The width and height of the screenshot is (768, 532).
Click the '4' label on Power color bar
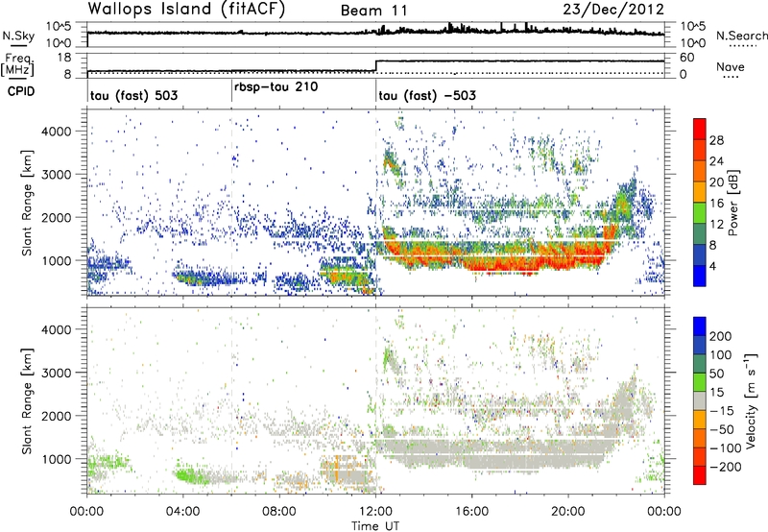click(x=713, y=267)
